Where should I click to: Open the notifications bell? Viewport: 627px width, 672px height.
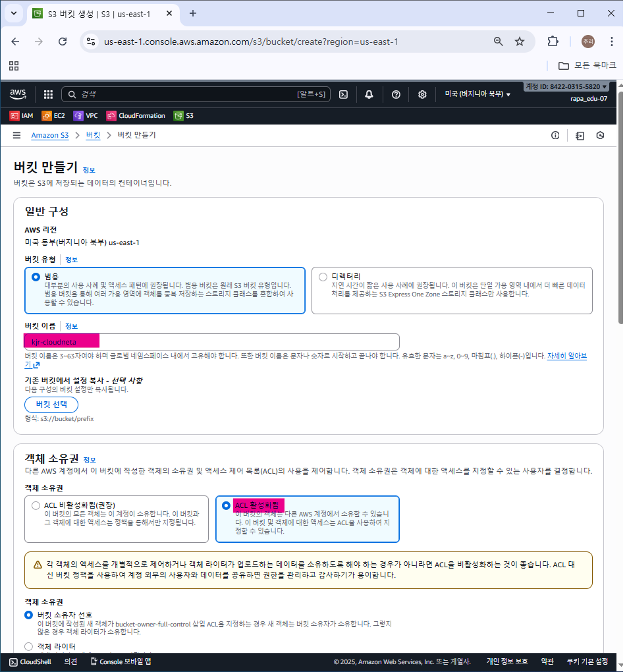(x=369, y=94)
